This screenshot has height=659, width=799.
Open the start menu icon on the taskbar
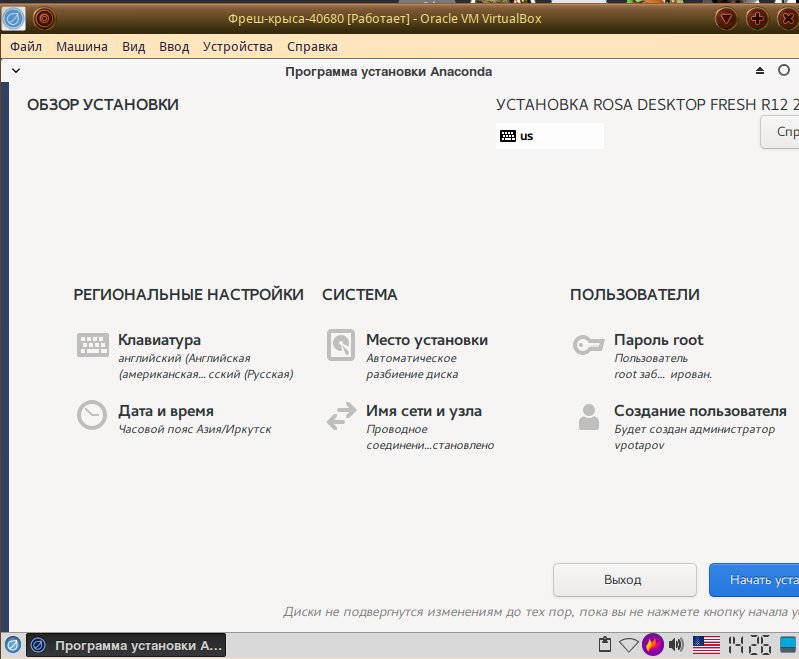(13, 645)
